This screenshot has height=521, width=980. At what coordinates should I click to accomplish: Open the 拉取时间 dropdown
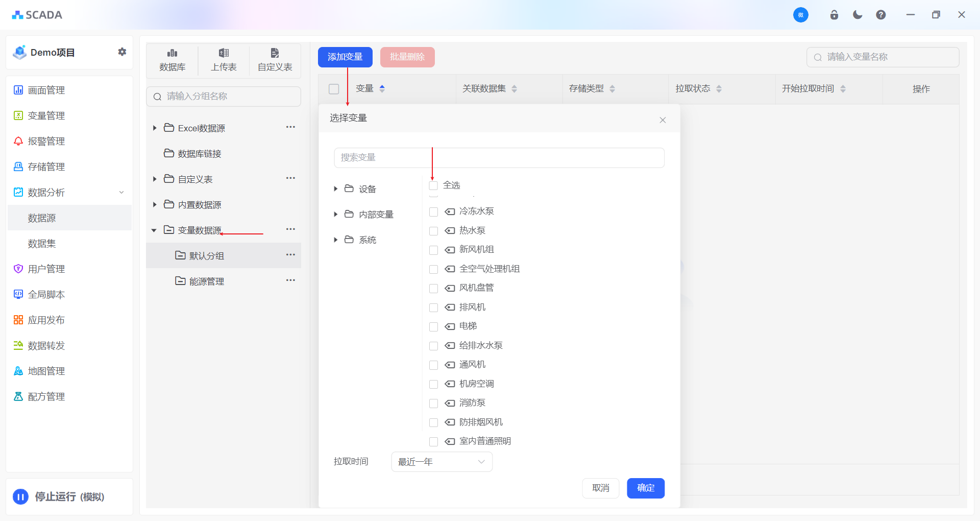[442, 462]
